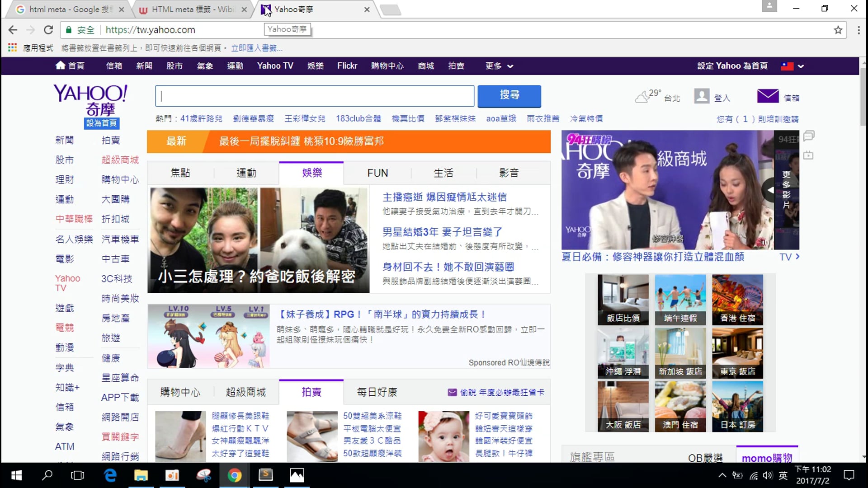Expand the TV chevron link below video

click(789, 257)
